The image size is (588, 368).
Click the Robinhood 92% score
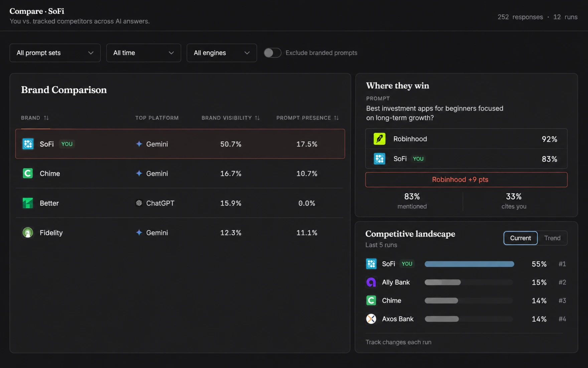pos(549,139)
